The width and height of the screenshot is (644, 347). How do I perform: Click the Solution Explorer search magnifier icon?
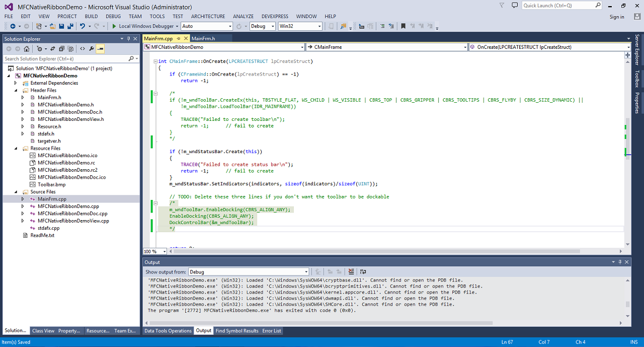[131, 59]
